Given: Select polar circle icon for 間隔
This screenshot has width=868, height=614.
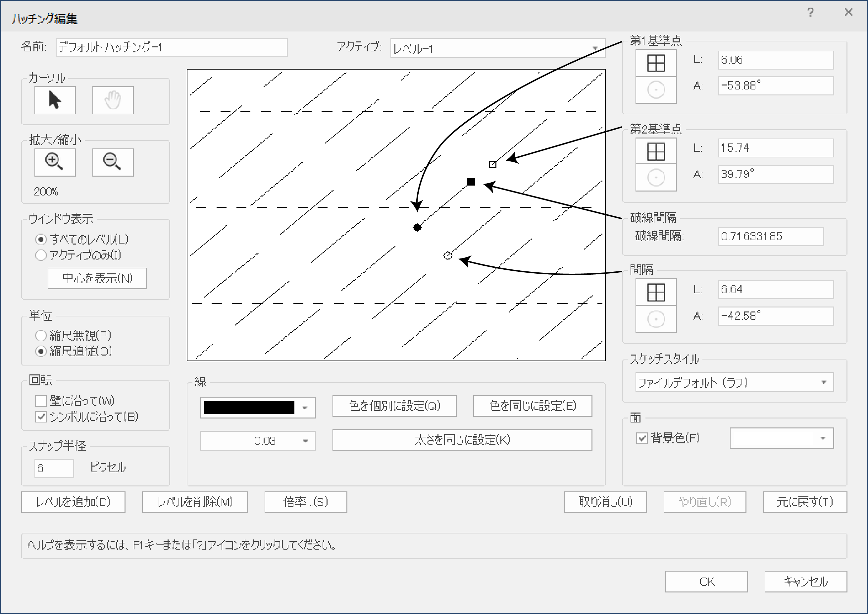Looking at the screenshot, I should tap(655, 319).
